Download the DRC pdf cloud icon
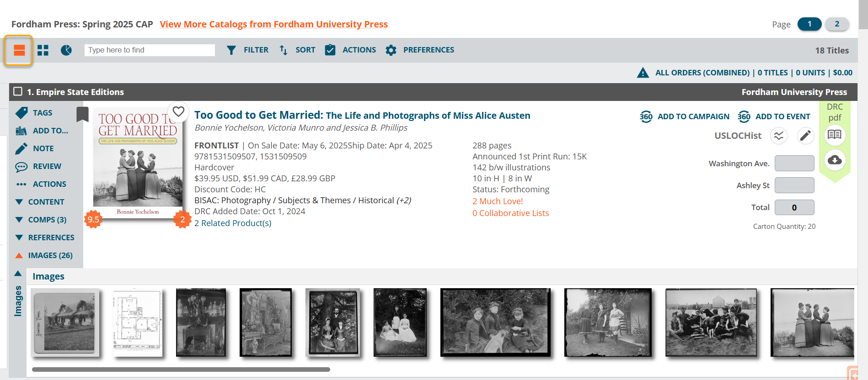Screen dimensions: 868x380 [x=835, y=160]
